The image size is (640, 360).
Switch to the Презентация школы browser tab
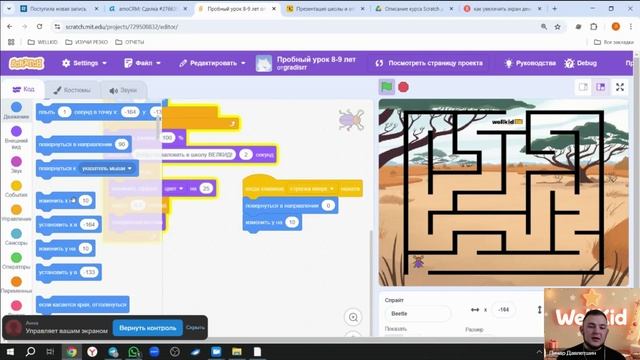pos(324,9)
